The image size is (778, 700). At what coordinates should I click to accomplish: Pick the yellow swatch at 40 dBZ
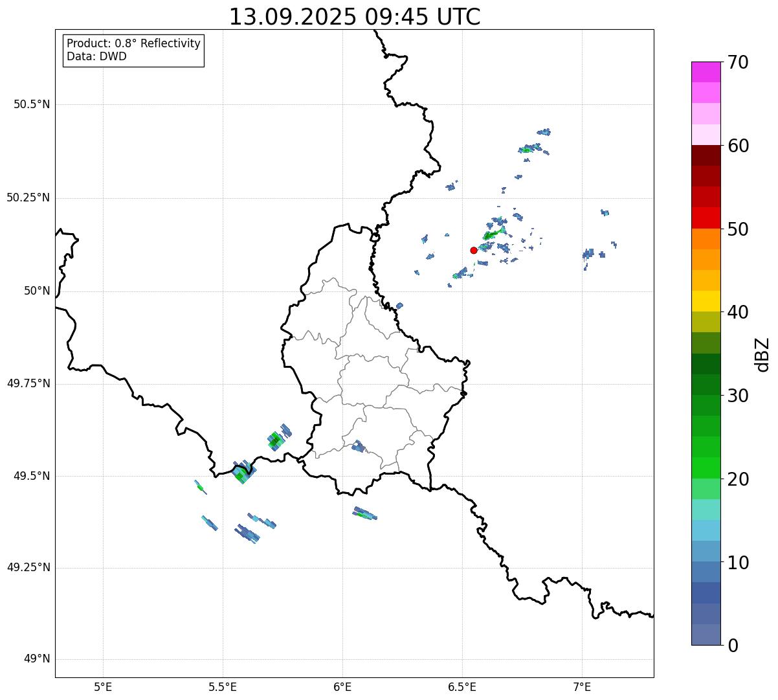tap(706, 301)
